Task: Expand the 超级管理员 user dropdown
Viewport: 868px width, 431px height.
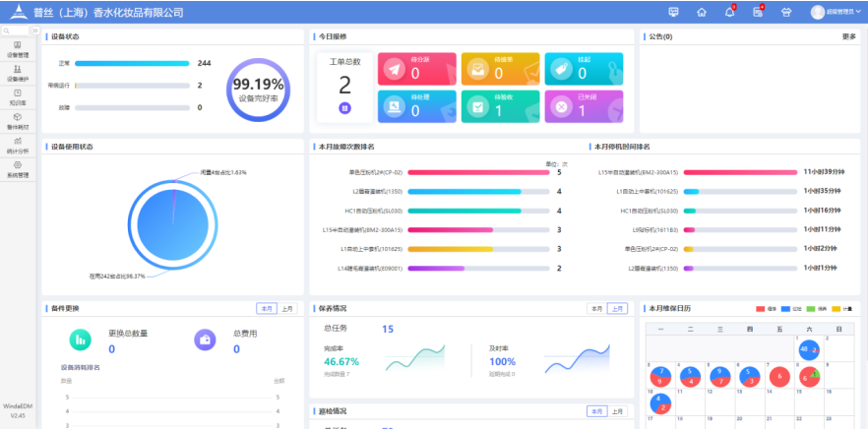Action: [x=832, y=13]
